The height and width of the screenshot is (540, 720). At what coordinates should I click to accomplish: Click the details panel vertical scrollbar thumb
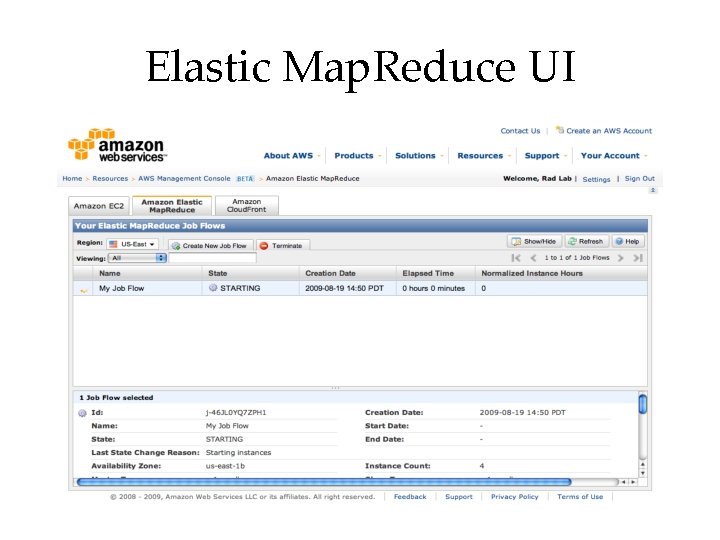tap(643, 404)
